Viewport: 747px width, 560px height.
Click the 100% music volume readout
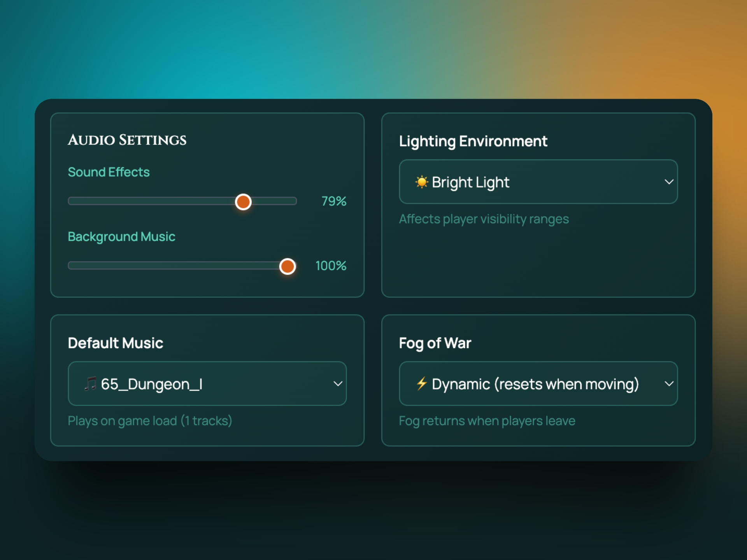tap(331, 266)
